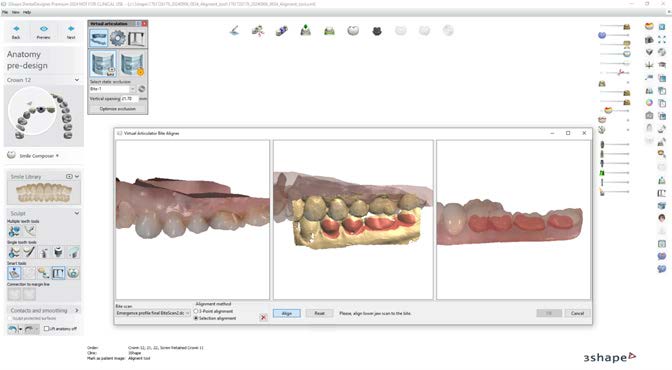
Task: Select the first Smart tool
Action: click(14, 273)
